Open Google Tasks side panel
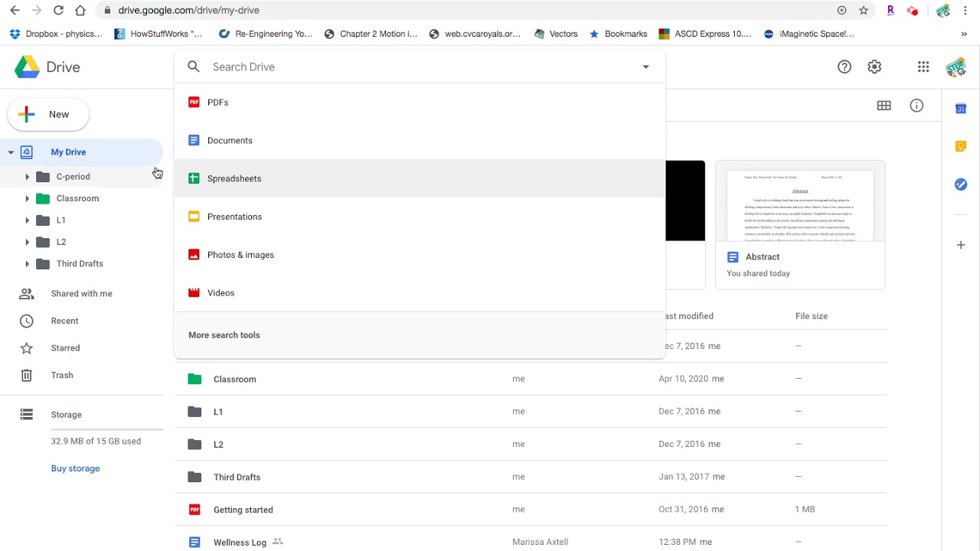The width and height of the screenshot is (980, 551). tap(961, 184)
